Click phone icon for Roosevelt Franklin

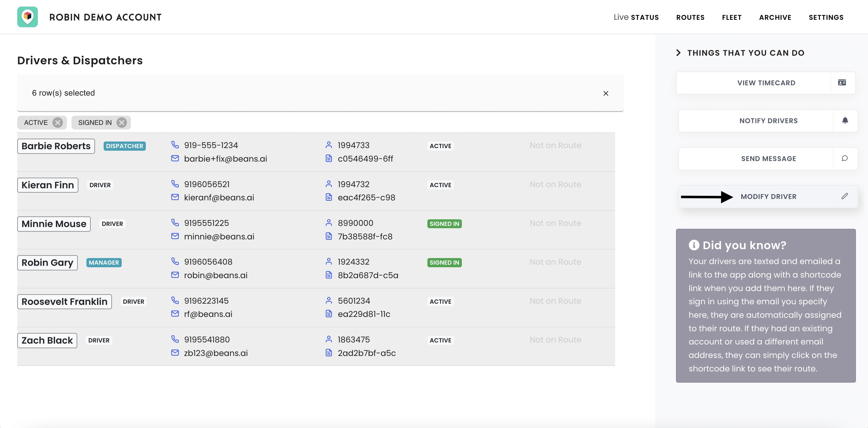point(175,300)
